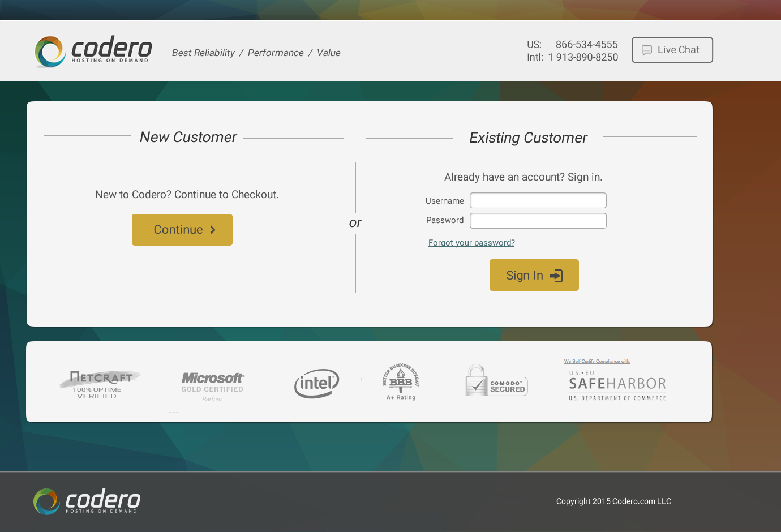Click the Sign In button
781x532 pixels.
click(534, 275)
